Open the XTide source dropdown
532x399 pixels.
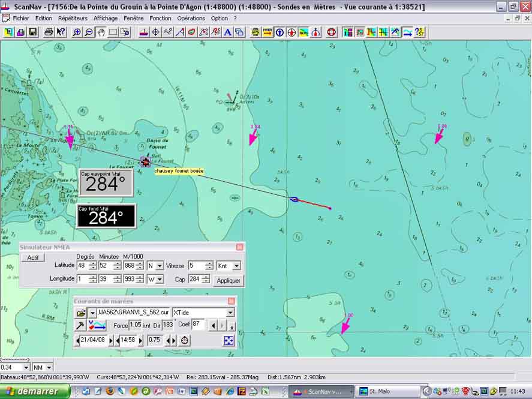tap(230, 313)
